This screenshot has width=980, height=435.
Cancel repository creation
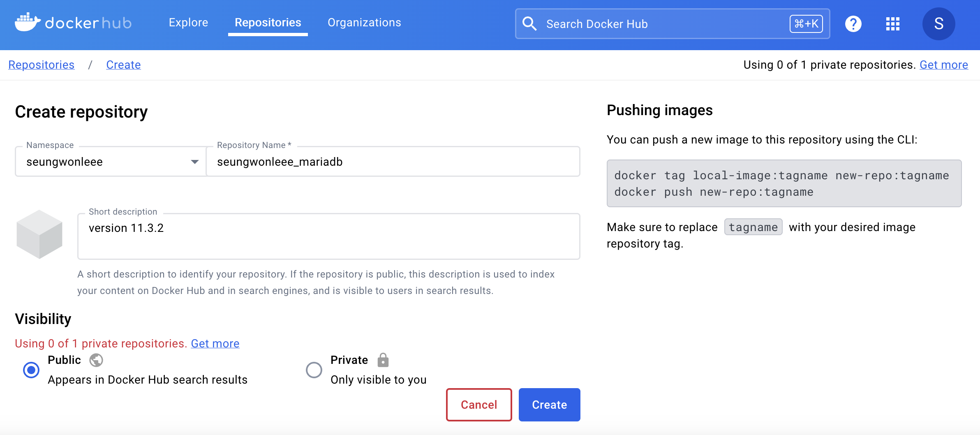click(x=479, y=405)
